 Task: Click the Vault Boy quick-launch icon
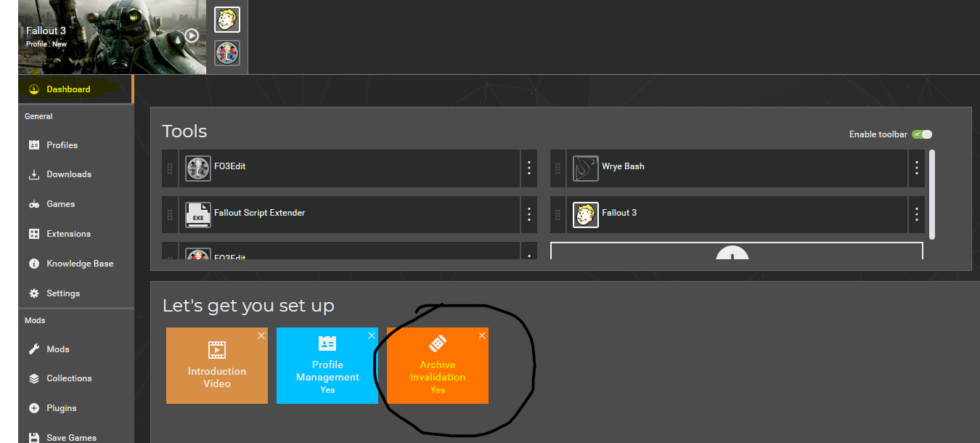(227, 20)
